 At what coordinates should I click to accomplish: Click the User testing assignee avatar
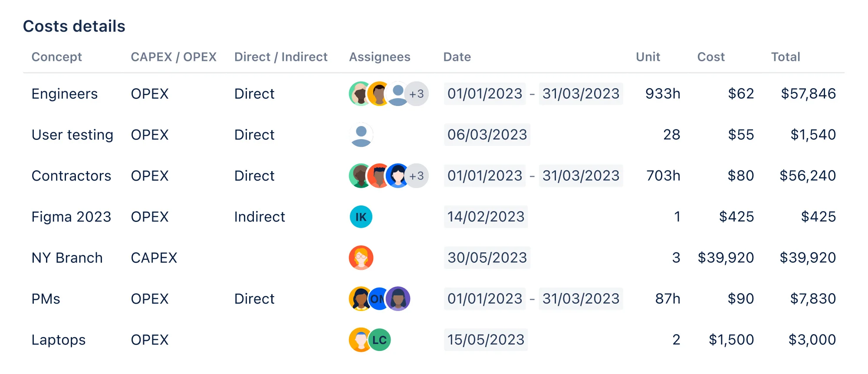click(361, 135)
